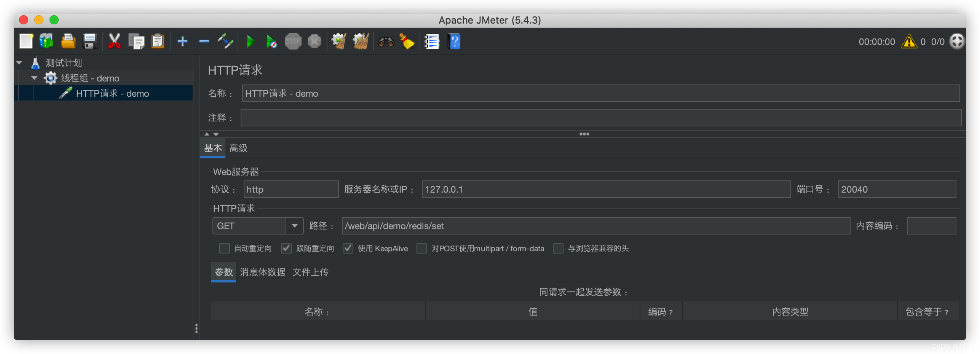Click the 内容编码 input field
The width and height of the screenshot is (980, 354).
(x=931, y=226)
